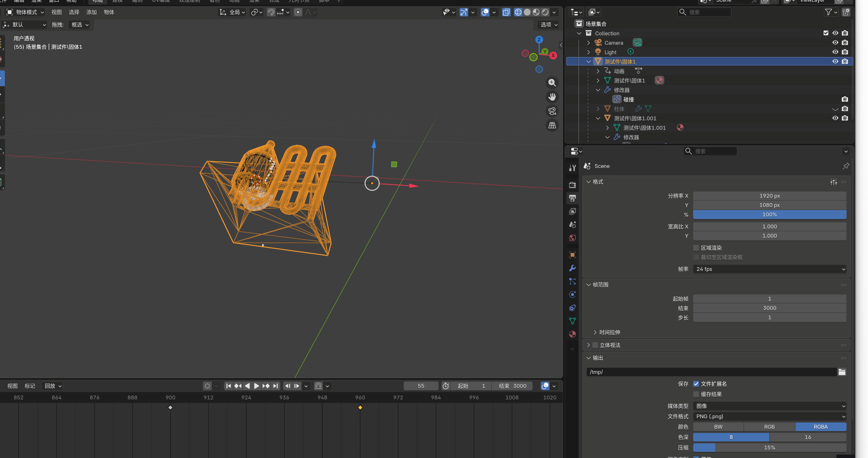Toggle X-ray in the viewport header
The image size is (868, 458).
[506, 13]
